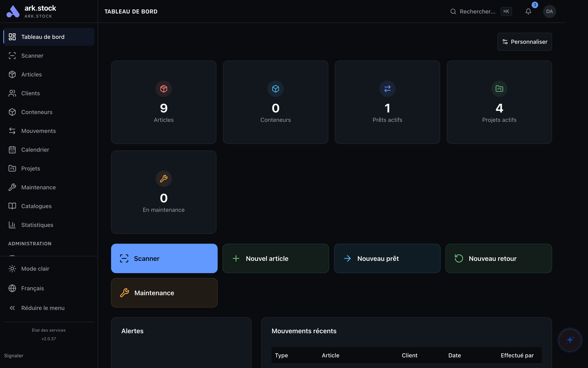588x368 pixels.
Task: Click the Calendrier sidebar calendar icon
Action: point(12,150)
